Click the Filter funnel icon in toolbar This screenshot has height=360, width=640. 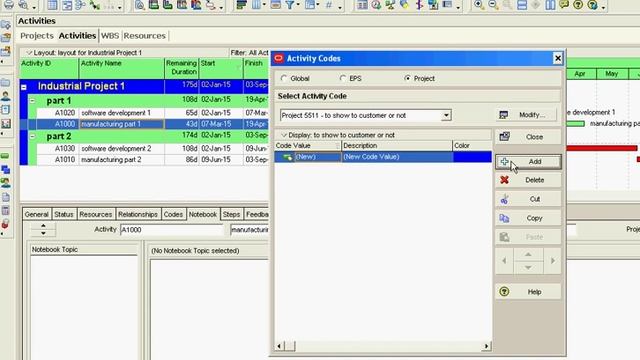290,5
